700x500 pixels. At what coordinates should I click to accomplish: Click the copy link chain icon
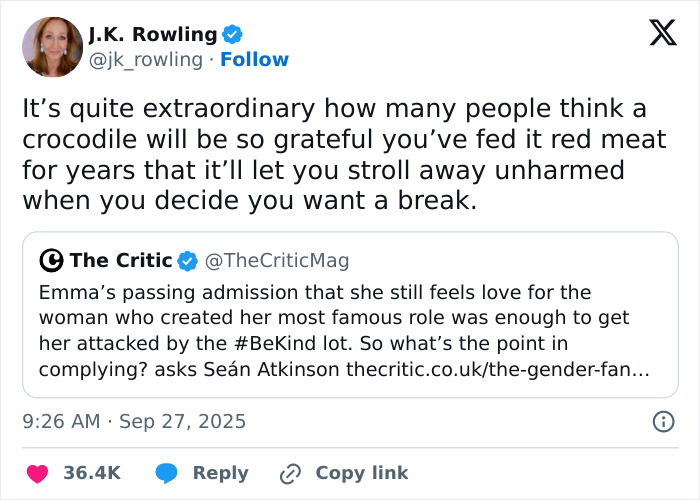click(291, 473)
